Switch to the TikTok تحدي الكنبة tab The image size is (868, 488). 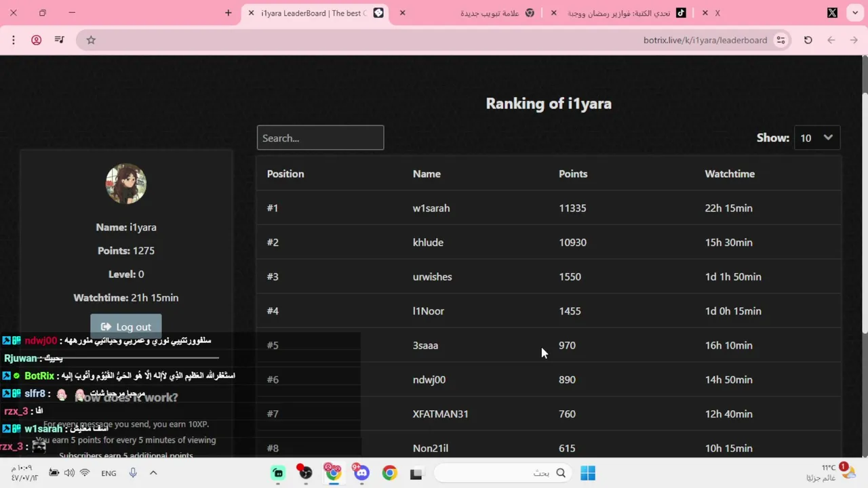point(620,13)
